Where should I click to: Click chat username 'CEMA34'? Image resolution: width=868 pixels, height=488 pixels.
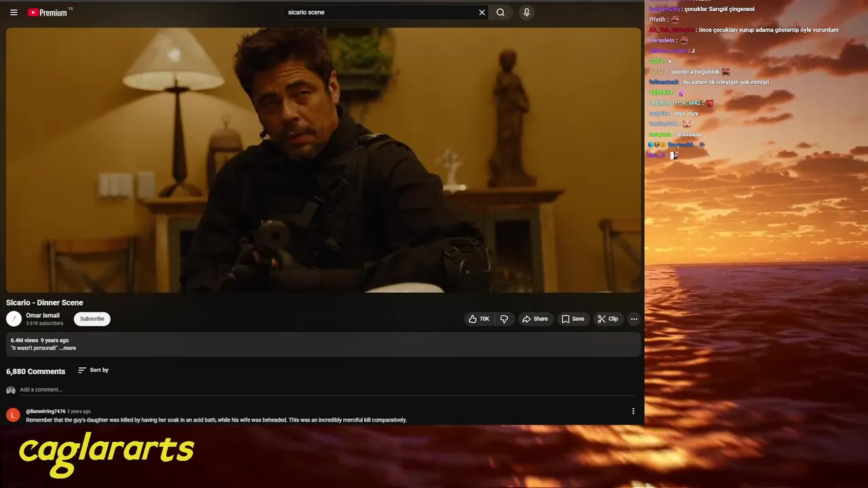tap(661, 93)
